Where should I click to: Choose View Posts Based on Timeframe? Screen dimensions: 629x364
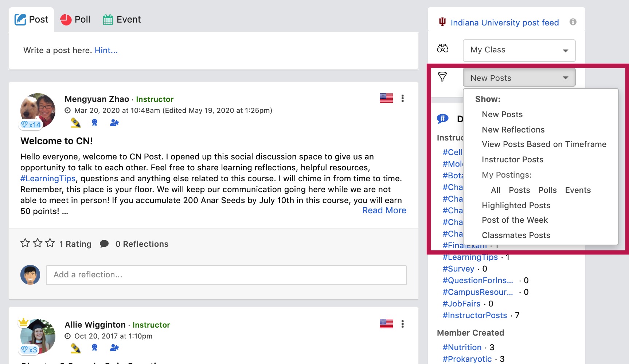pyautogui.click(x=544, y=145)
